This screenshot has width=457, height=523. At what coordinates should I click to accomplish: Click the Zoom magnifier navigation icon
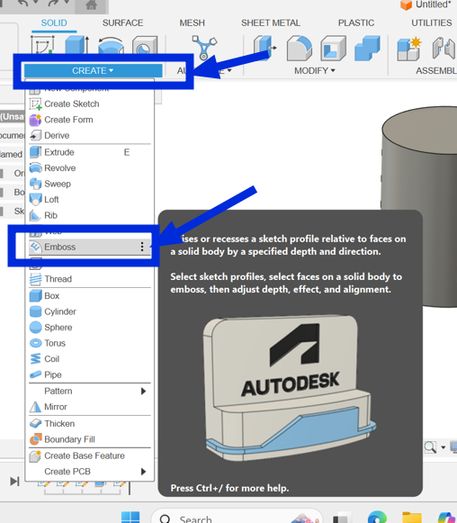click(430, 447)
